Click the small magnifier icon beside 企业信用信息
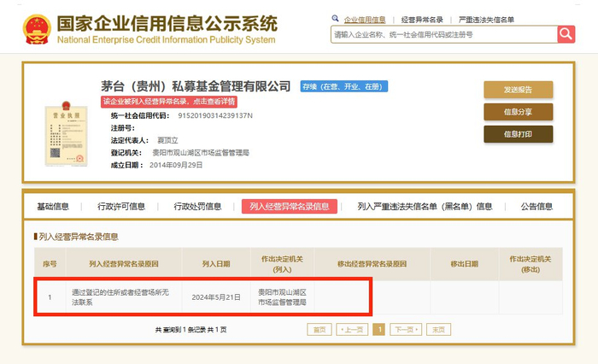The image size is (598, 364). click(335, 18)
